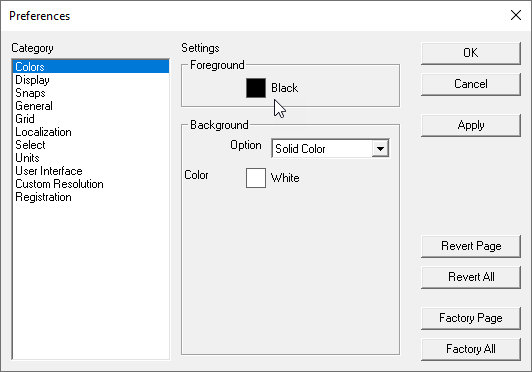
Task: Click the dropdown arrow beside Solid Color
Action: coord(380,149)
